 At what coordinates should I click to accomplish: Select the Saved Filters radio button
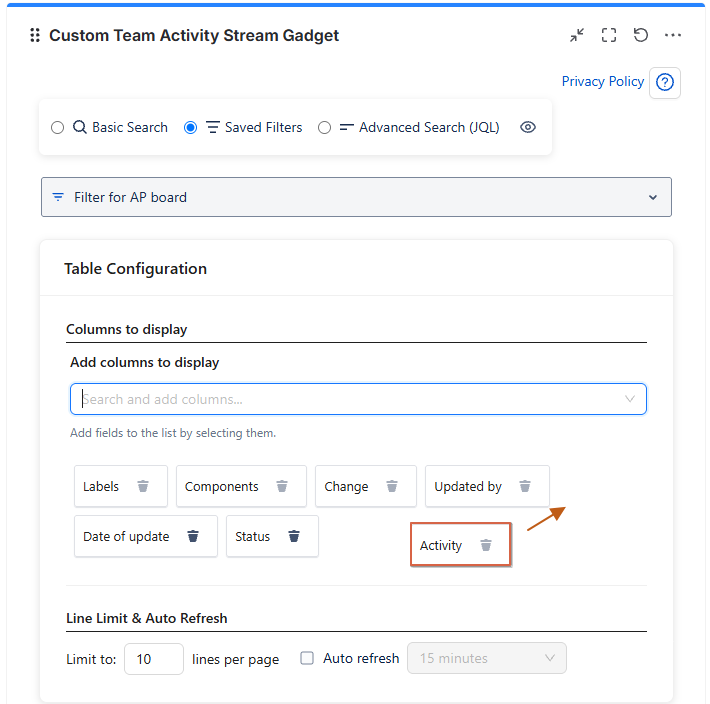tap(191, 128)
